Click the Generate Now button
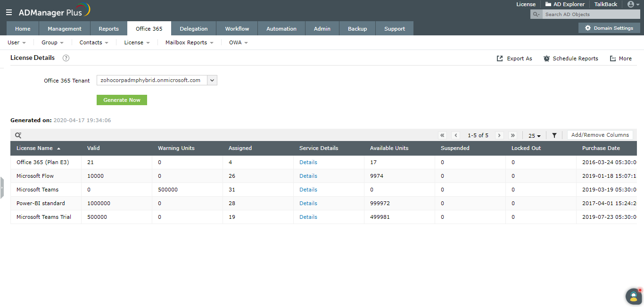 122,100
